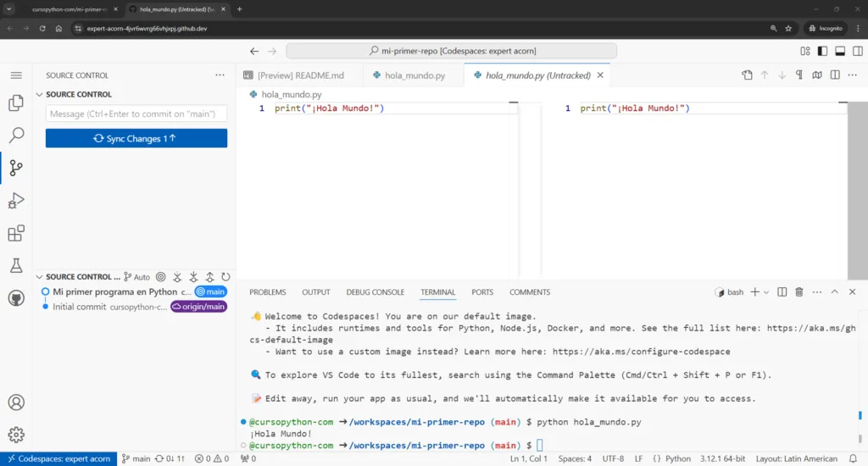Open the Testing flask view
The height and width of the screenshot is (466, 868).
point(16,266)
